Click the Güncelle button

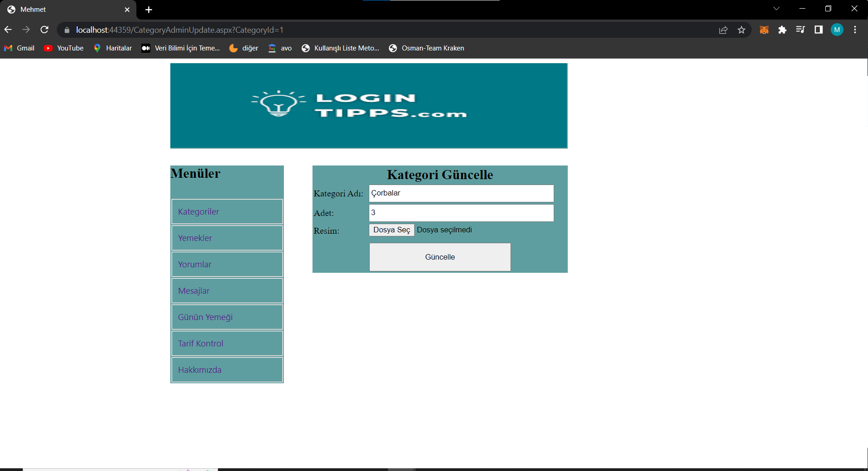pos(440,257)
